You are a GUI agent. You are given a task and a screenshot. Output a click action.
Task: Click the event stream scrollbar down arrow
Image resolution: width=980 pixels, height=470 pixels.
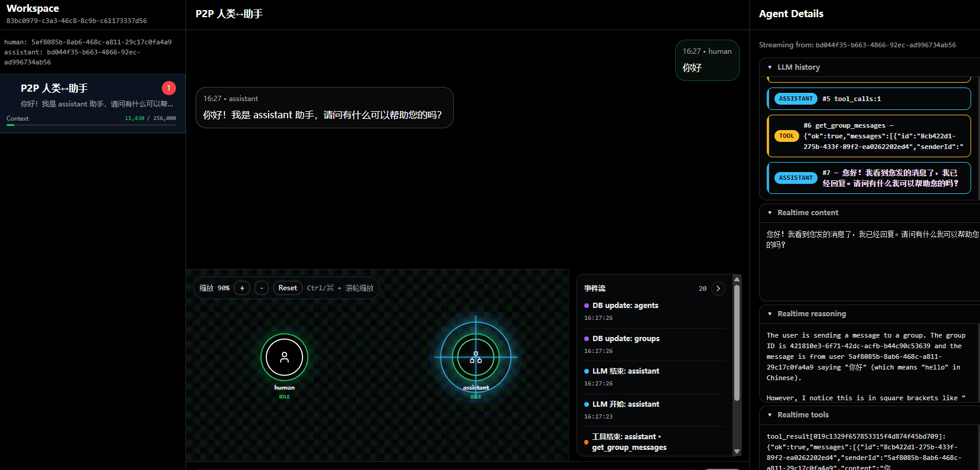click(x=737, y=451)
